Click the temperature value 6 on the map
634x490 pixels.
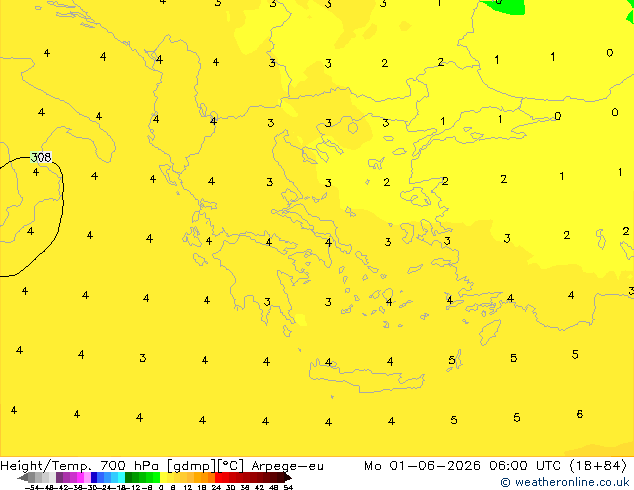579,414
